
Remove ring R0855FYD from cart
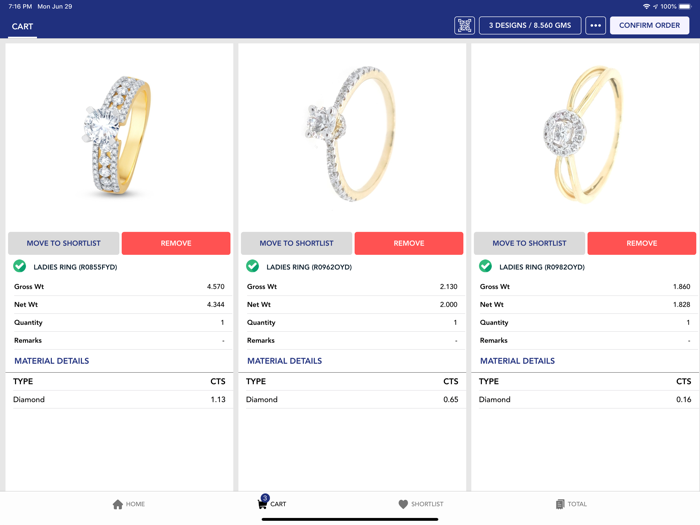(176, 243)
